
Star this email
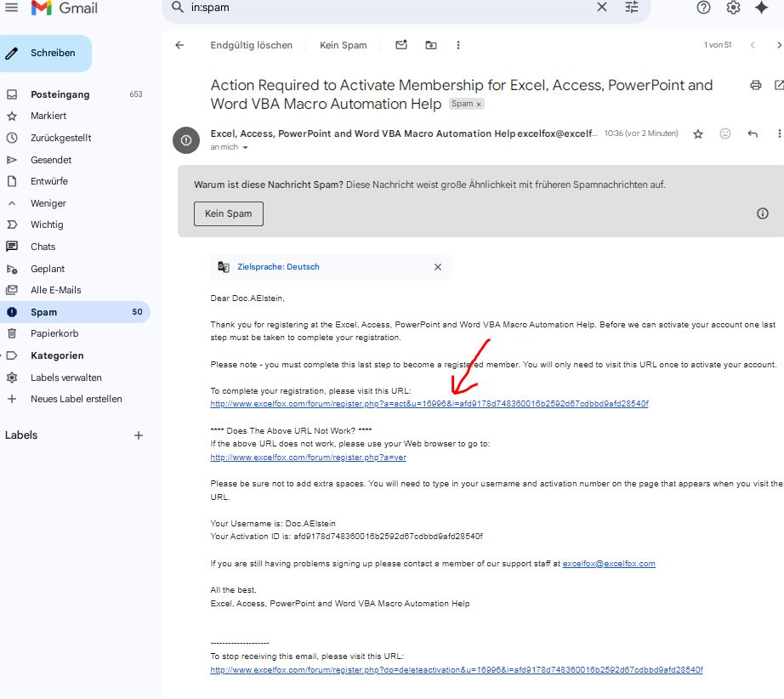(x=698, y=134)
